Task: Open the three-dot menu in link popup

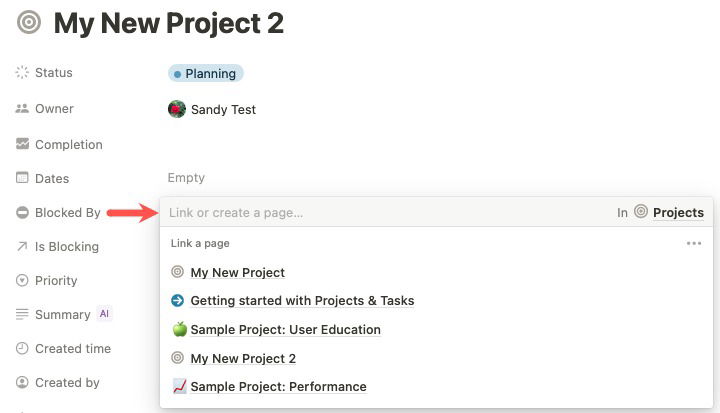Action: (x=694, y=243)
